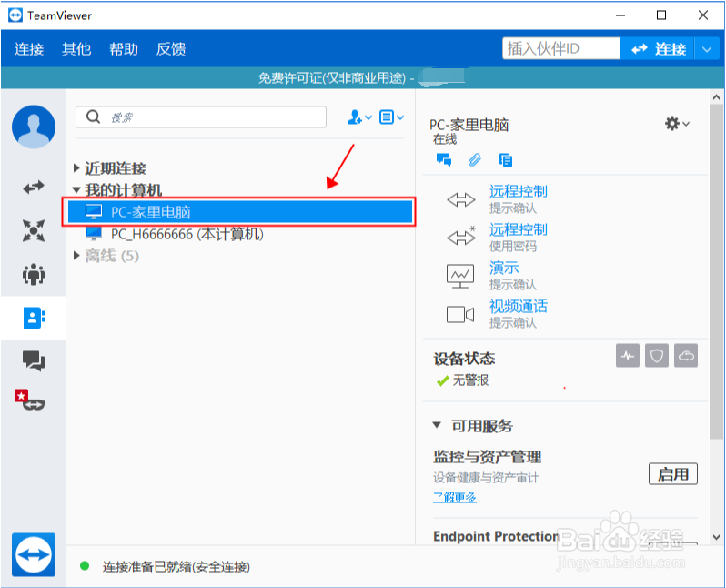Open the 帮助 menu
This screenshot has width=726, height=588.
(124, 48)
